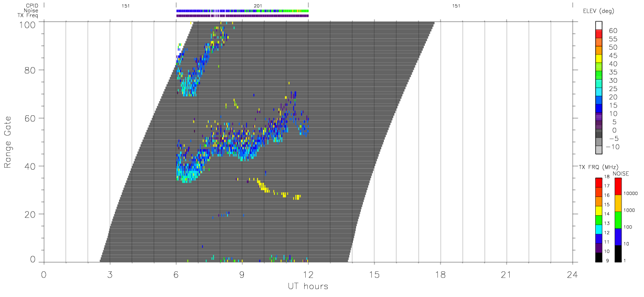This screenshot has width=644, height=297.
Task: Click the CPID value '201'
Action: pos(257,6)
